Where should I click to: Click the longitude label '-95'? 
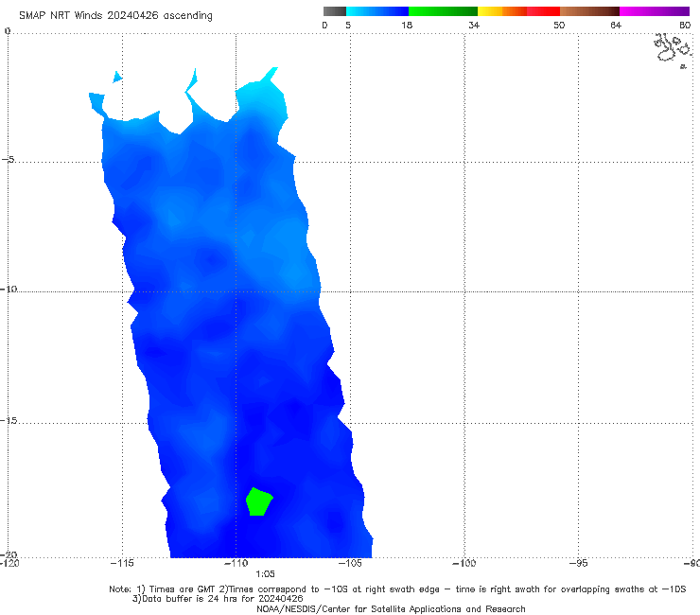pyautogui.click(x=579, y=563)
